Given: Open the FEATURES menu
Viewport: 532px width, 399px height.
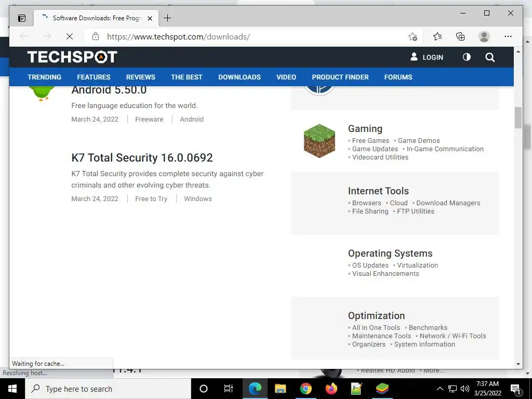Looking at the screenshot, I should tap(94, 77).
